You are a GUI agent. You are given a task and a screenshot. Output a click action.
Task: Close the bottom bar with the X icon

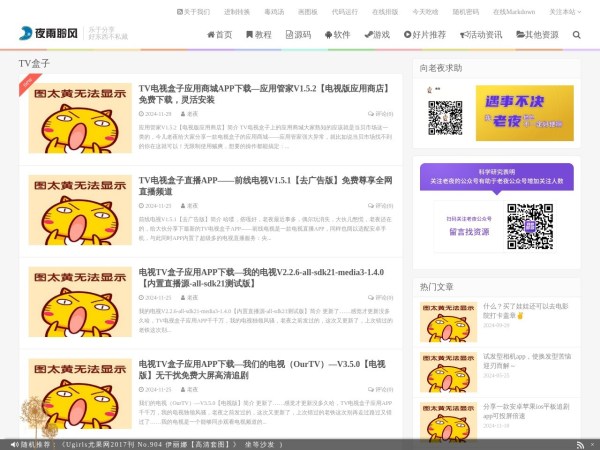[591, 443]
